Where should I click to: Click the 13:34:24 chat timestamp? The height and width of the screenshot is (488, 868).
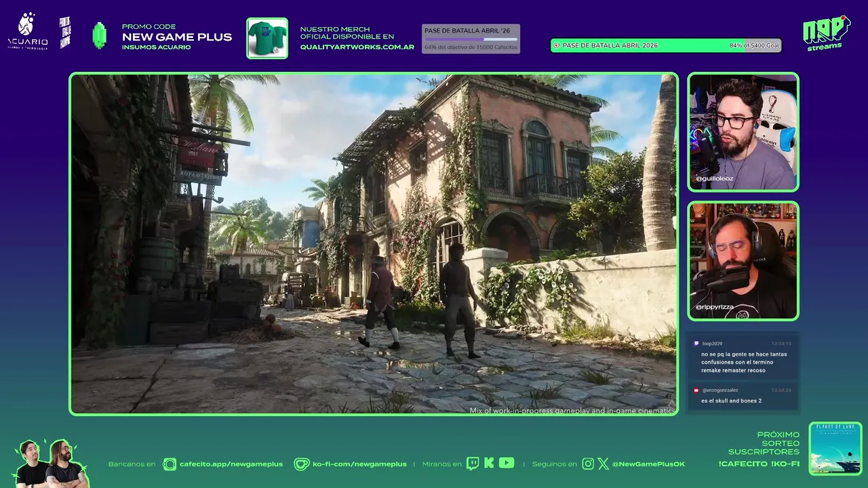coord(781,390)
